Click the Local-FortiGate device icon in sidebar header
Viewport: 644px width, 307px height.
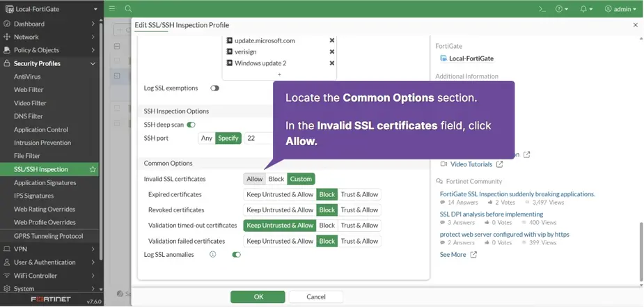[10, 9]
